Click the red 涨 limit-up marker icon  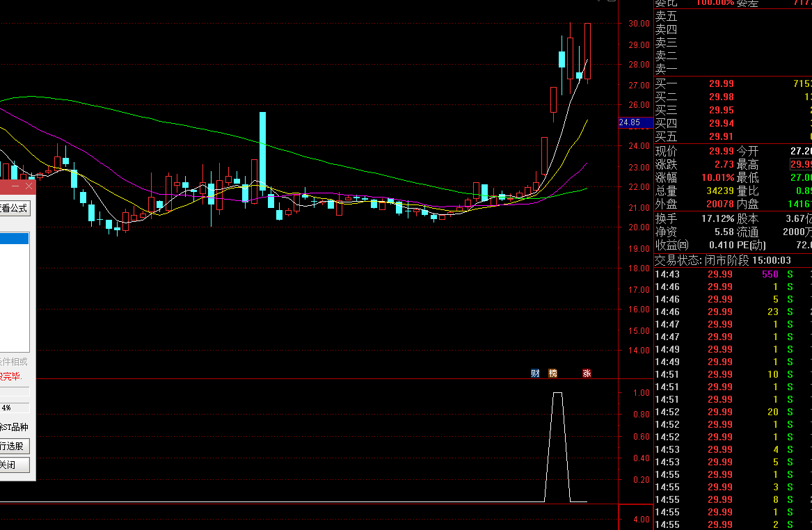coord(587,374)
